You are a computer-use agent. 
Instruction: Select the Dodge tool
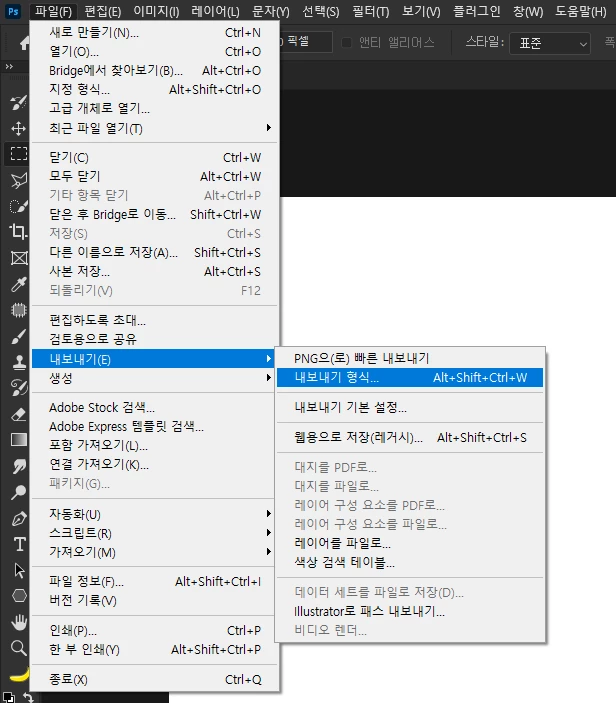[18, 492]
